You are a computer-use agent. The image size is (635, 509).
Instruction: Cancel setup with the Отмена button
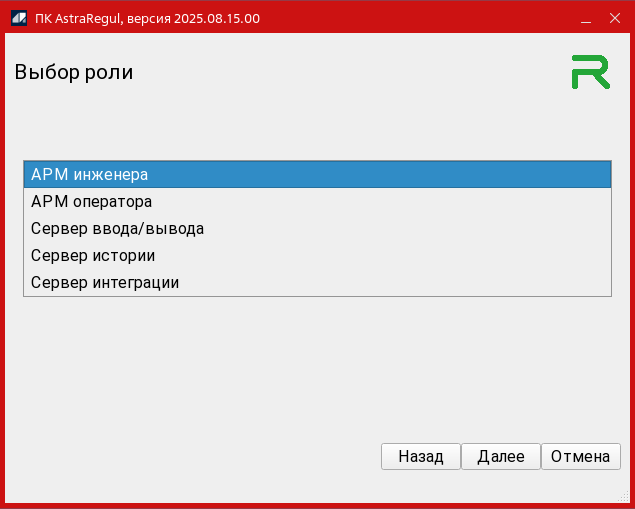580,456
